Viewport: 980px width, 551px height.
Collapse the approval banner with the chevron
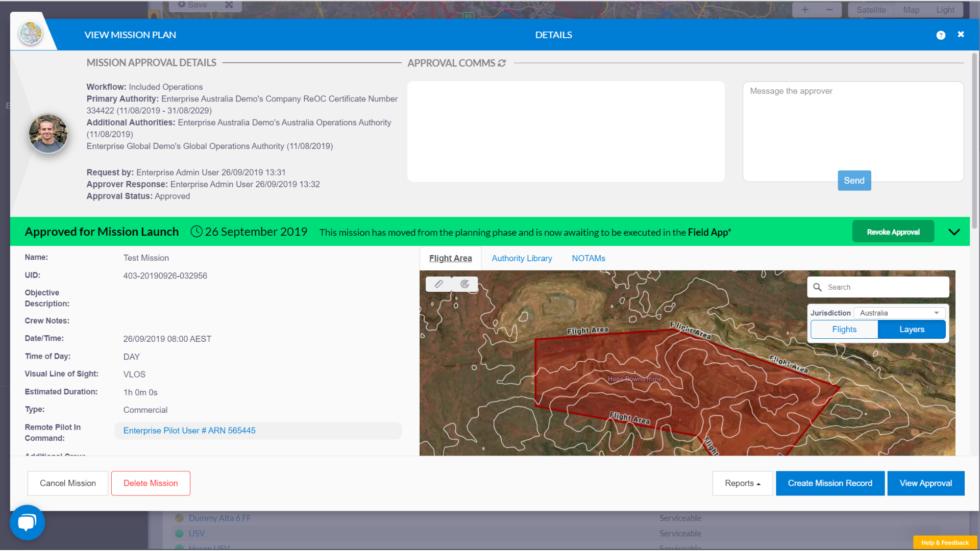pyautogui.click(x=953, y=231)
